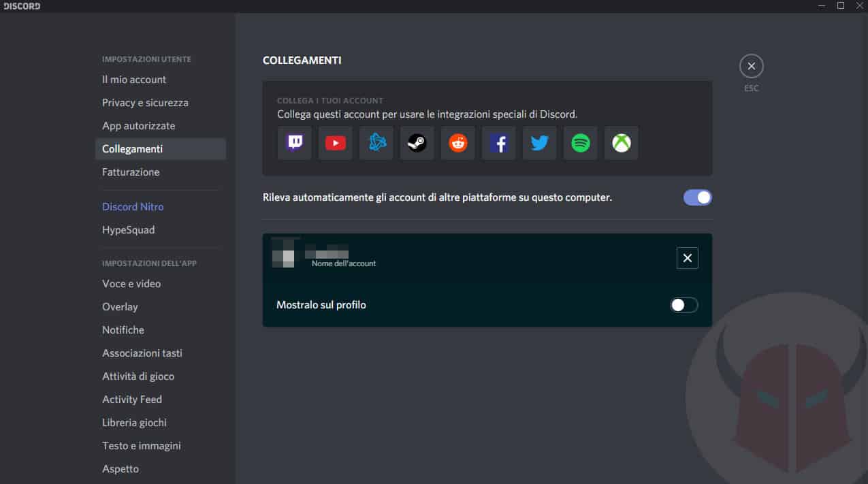Open Aspetto settings
868x484 pixels.
161,469
